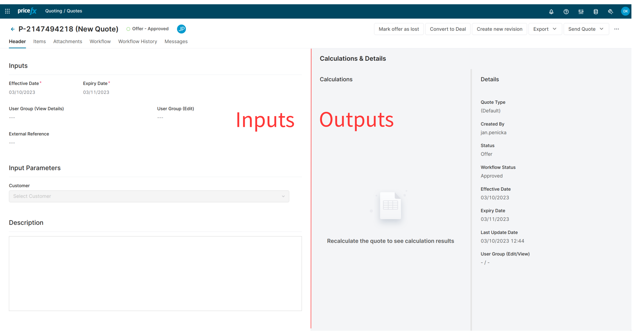The height and width of the screenshot is (335, 644).
Task: Click the wrench tools icon
Action: point(611,12)
